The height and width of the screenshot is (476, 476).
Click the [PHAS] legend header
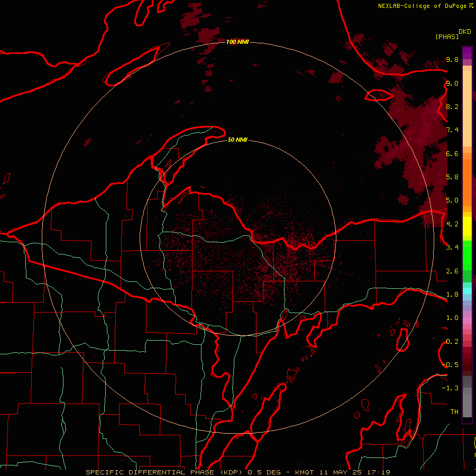(447, 36)
